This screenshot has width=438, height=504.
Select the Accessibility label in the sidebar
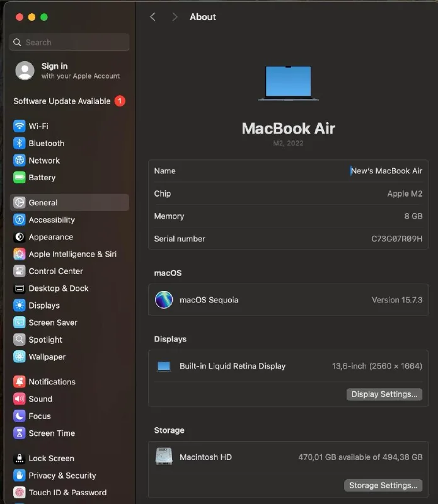[52, 220]
